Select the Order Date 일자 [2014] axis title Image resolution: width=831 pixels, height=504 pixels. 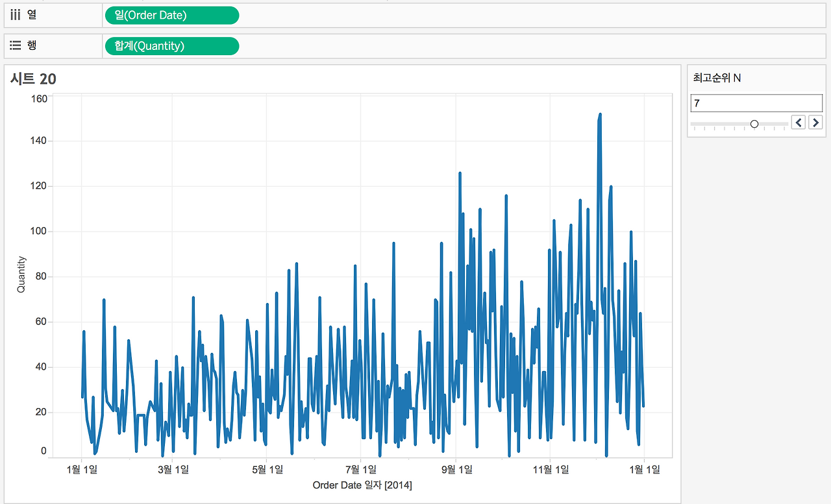pyautogui.click(x=362, y=485)
